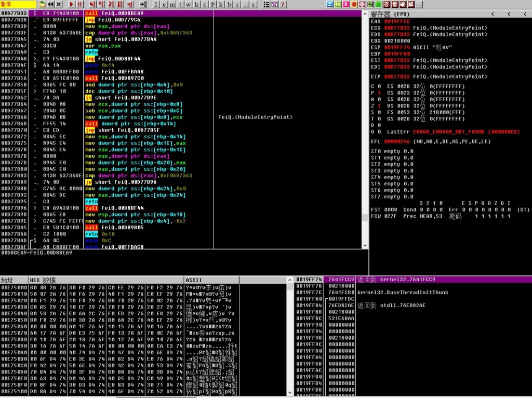
Task: Show breakpoints window with 'b' button
Action: click(x=229, y=4)
